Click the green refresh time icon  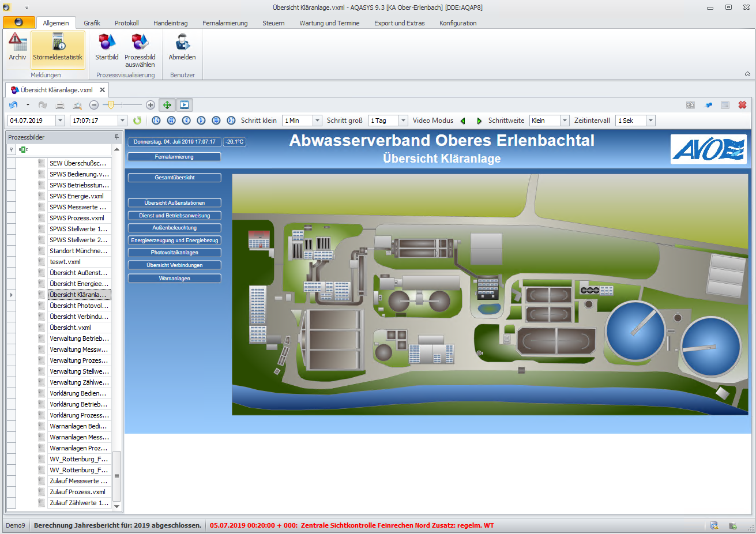137,121
